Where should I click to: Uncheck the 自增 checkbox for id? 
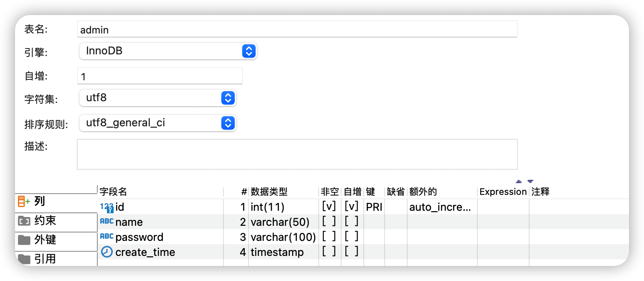[x=352, y=206]
